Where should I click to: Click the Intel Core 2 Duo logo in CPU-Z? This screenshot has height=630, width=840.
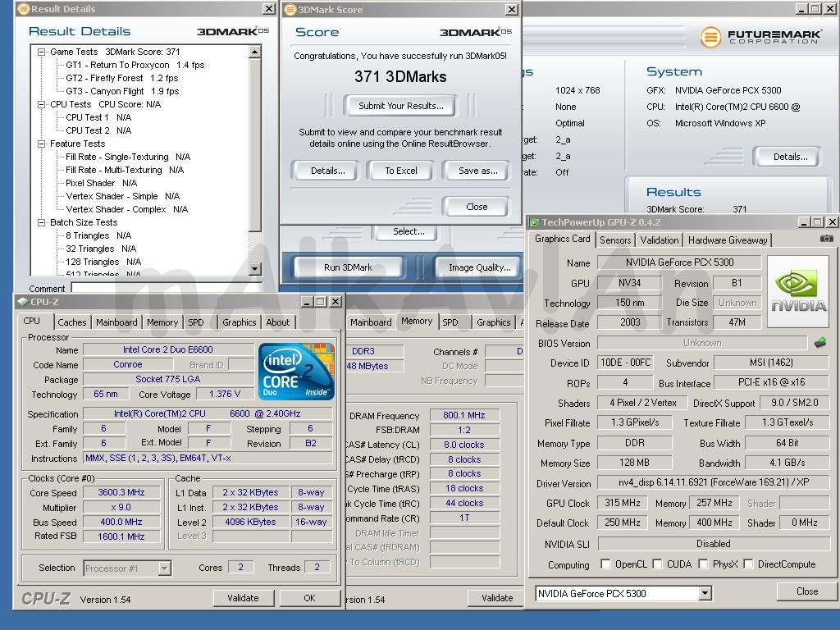296,372
